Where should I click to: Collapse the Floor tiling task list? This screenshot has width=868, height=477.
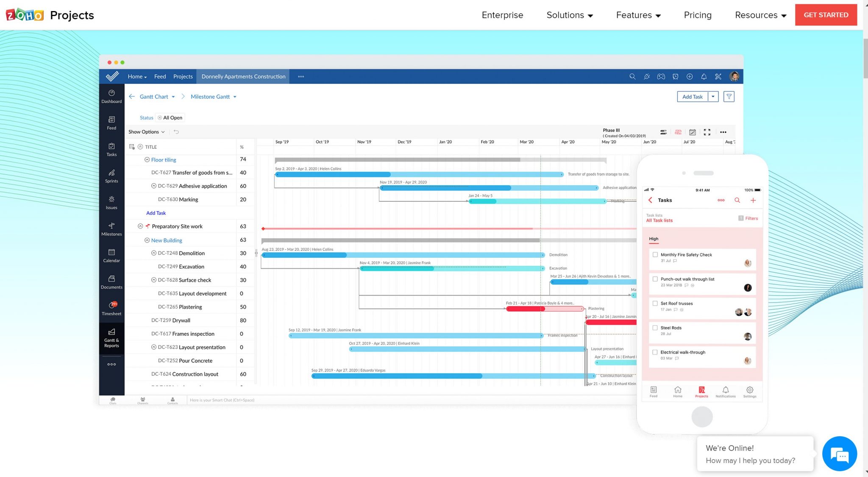pos(147,160)
